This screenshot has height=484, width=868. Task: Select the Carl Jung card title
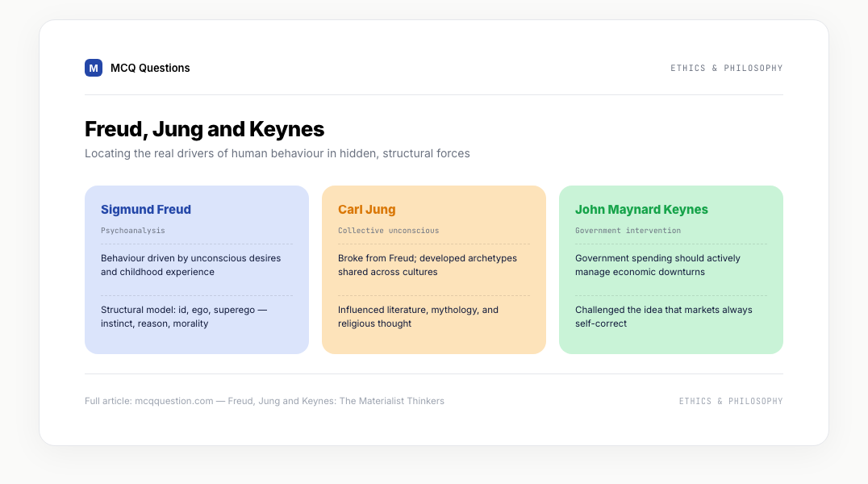366,209
